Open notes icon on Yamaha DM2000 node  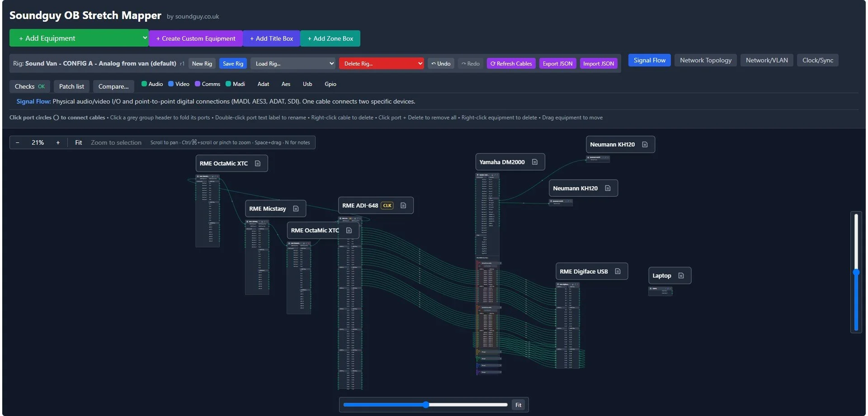pyautogui.click(x=535, y=162)
